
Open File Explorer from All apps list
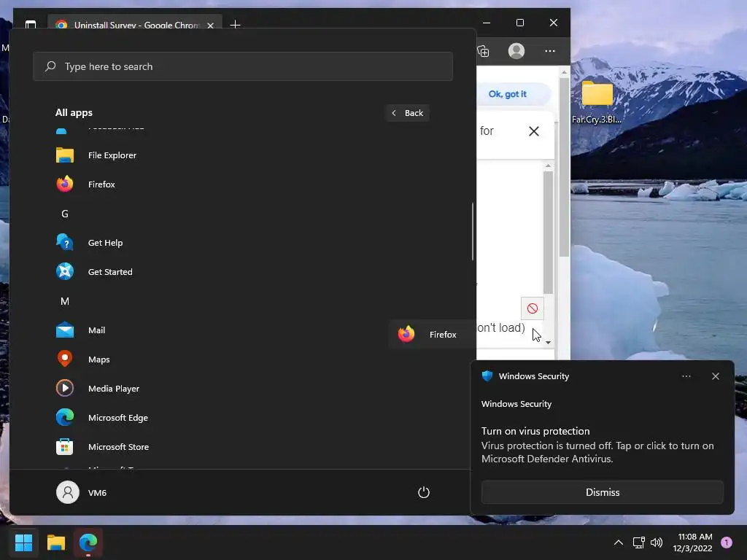click(x=112, y=155)
